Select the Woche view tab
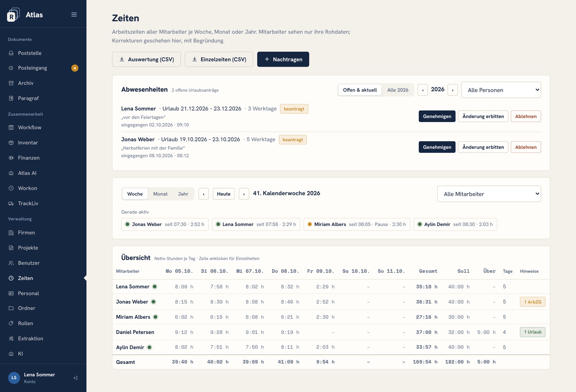 pos(135,194)
